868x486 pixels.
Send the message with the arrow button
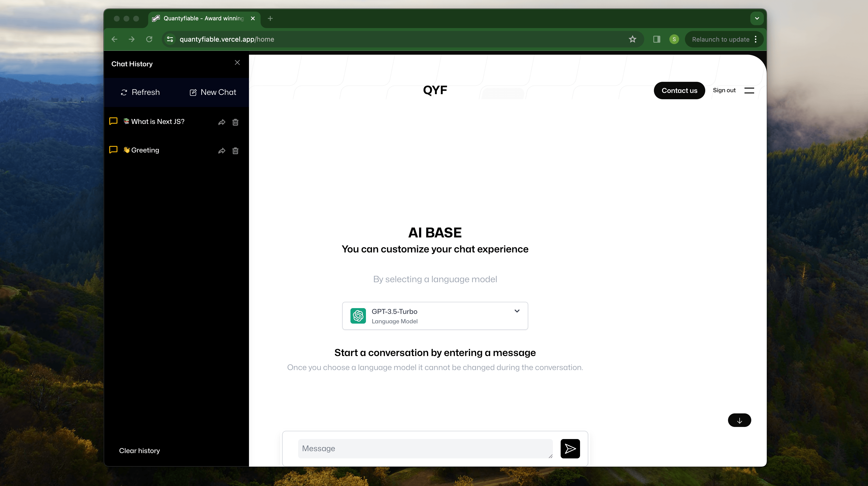click(570, 449)
